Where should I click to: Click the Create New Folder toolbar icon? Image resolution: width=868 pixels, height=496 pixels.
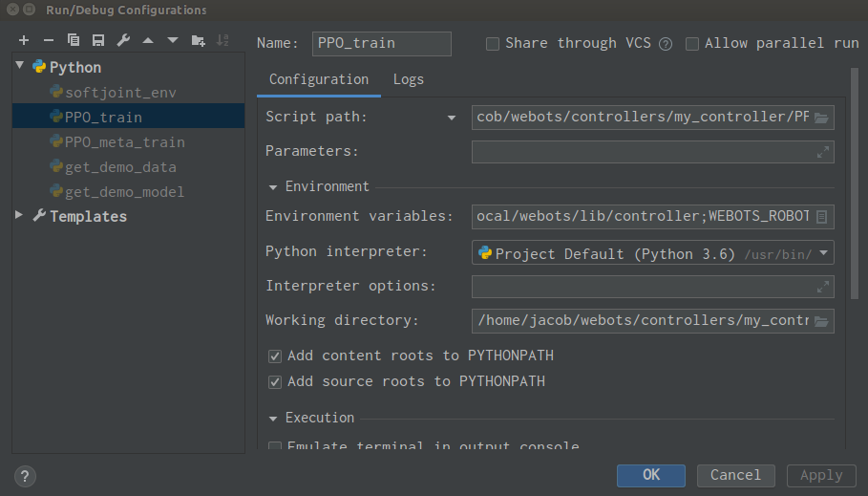point(198,40)
